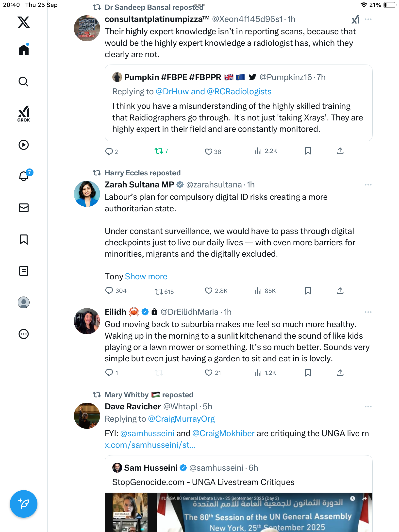Viewport: 399px width, 532px height.
Task: Open the x.com/samhusseini link
Action: tap(150, 445)
